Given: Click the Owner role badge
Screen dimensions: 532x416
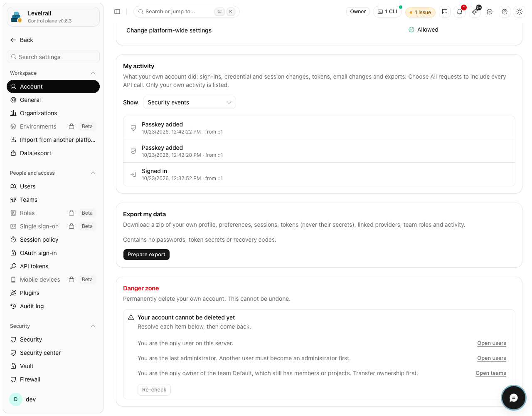Looking at the screenshot, I should pos(358,12).
